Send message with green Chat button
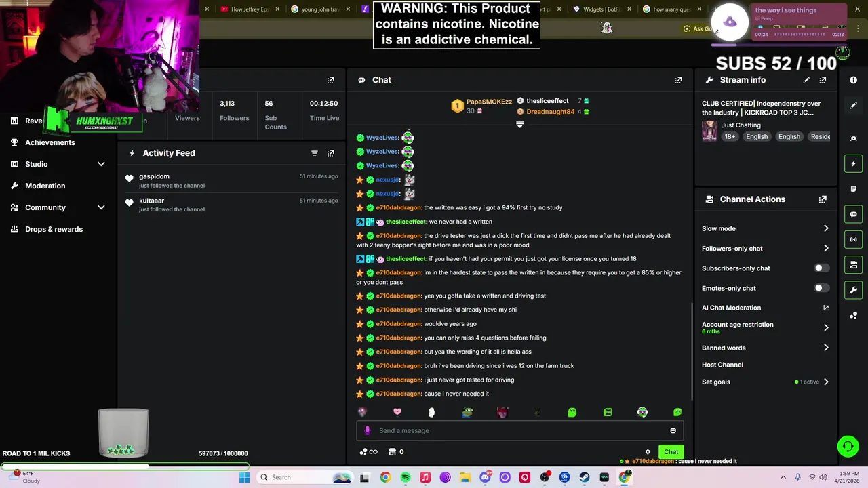 click(671, 452)
